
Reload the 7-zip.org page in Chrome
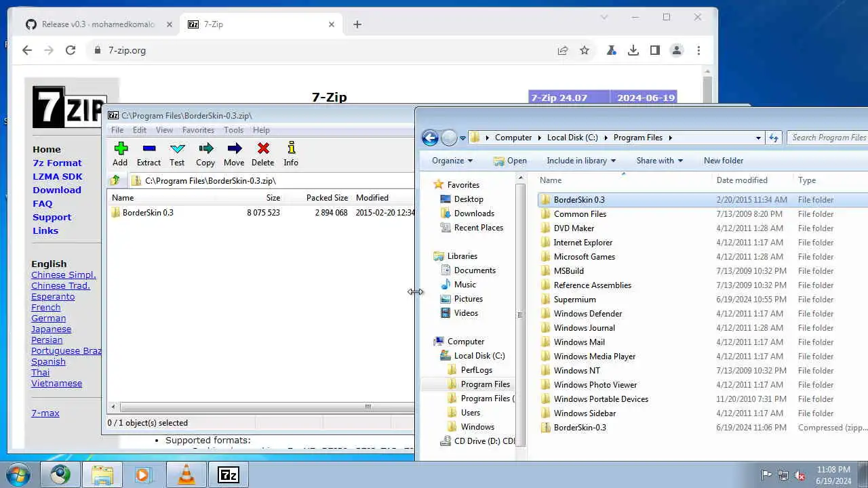[71, 50]
